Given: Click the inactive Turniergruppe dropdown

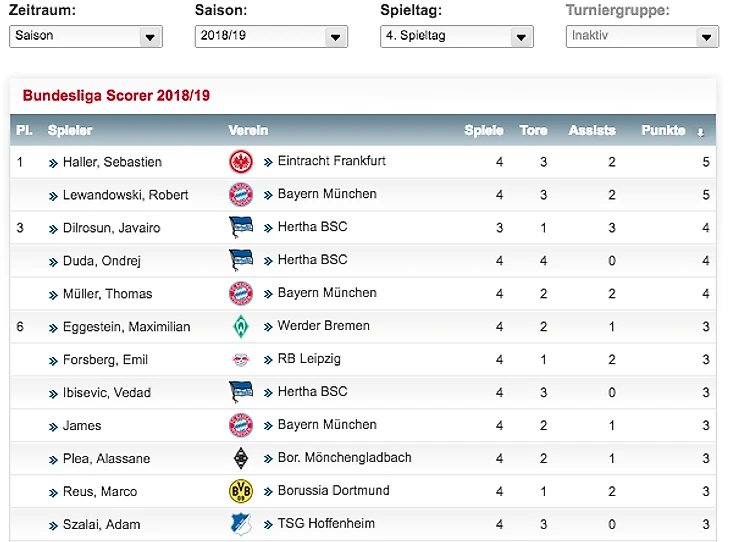Looking at the screenshot, I should coord(642,36).
